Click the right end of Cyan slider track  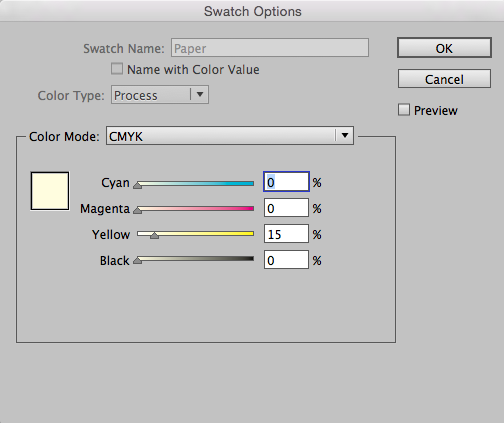click(252, 183)
